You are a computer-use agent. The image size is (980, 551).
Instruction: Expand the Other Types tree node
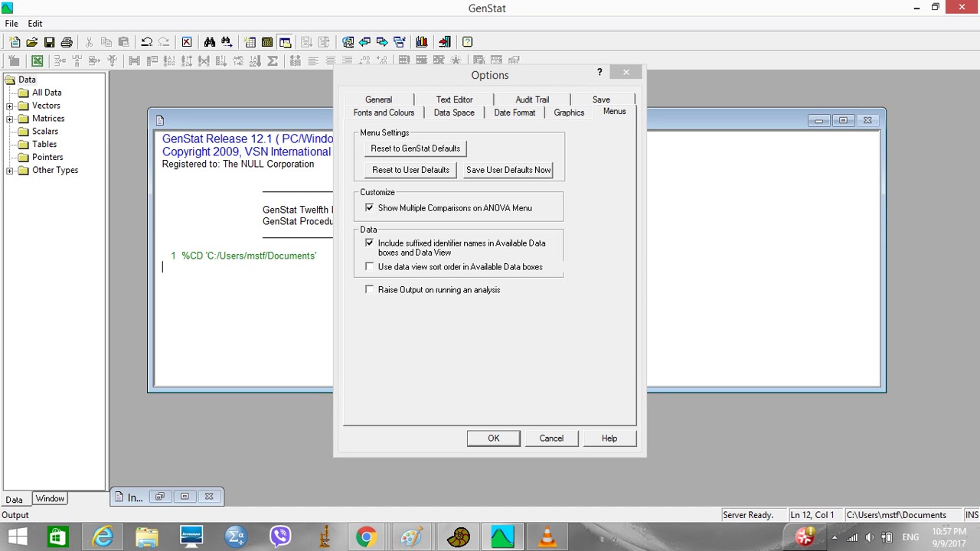pos(10,171)
